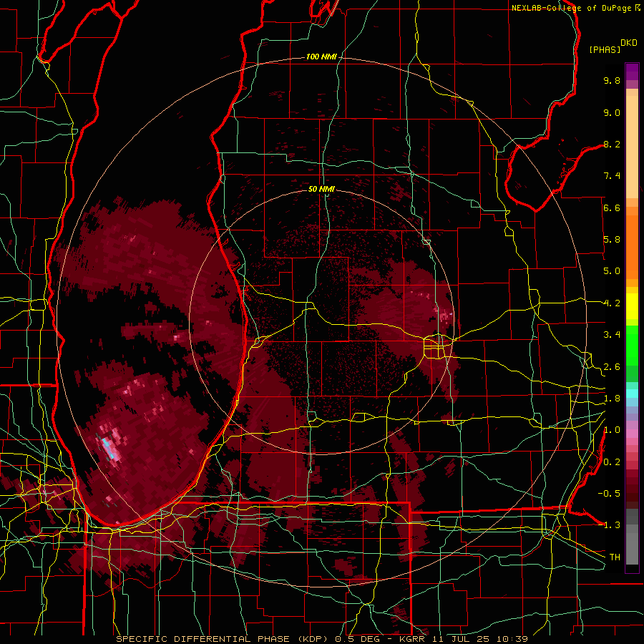The width and height of the screenshot is (644, 644).
Task: Click the 5.8 scale value
Action: [x=612, y=240]
